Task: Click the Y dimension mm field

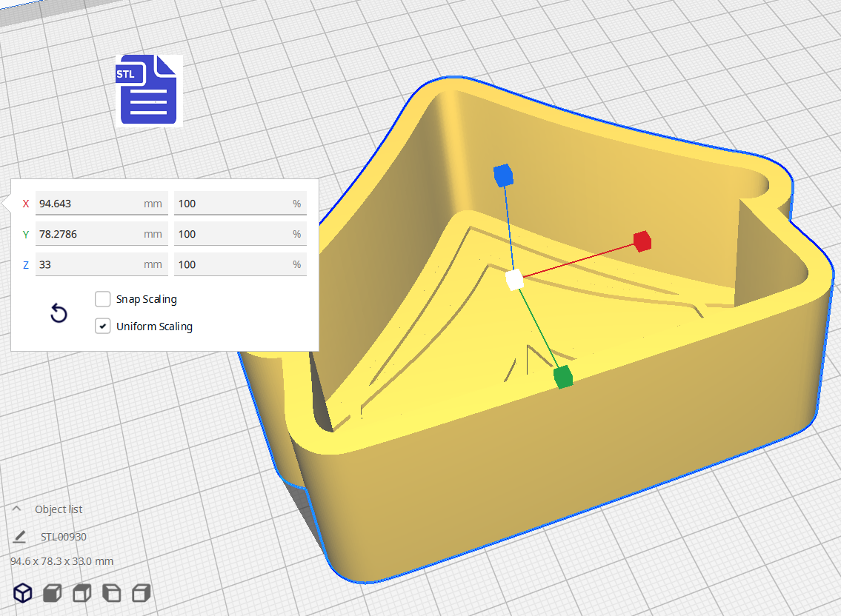Action: (x=89, y=234)
